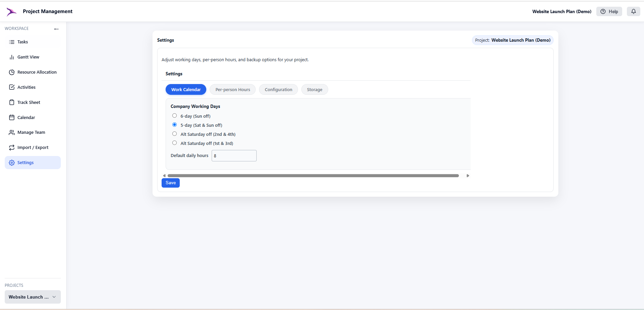Enable Alt Saturday off (1st & 3rd)
Screen dimensions: 644x310
pyautogui.click(x=174, y=143)
